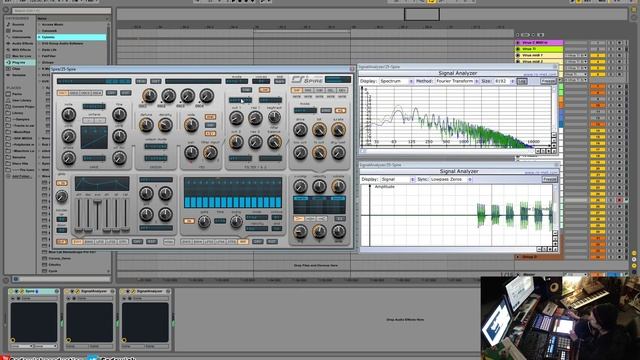640x360 pixels.
Task: Open the MIDI Effects browser category
Action: pos(20,50)
